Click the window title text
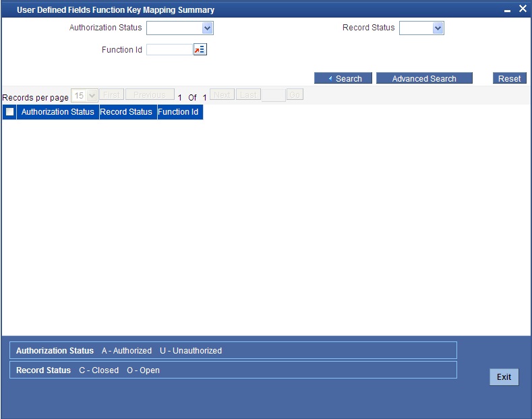 point(116,10)
